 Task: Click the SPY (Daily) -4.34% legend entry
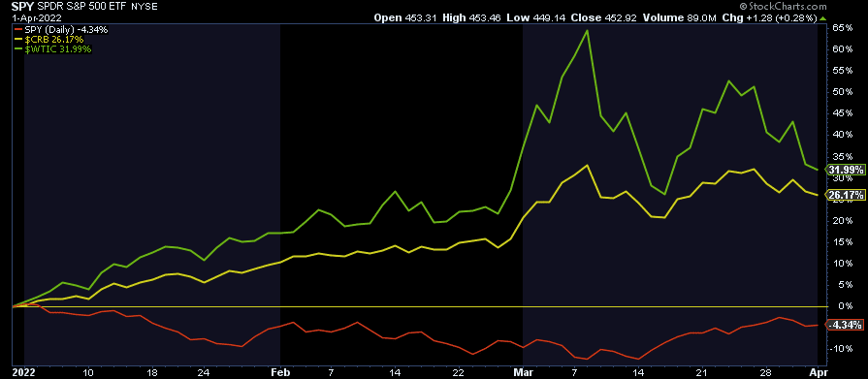60,29
